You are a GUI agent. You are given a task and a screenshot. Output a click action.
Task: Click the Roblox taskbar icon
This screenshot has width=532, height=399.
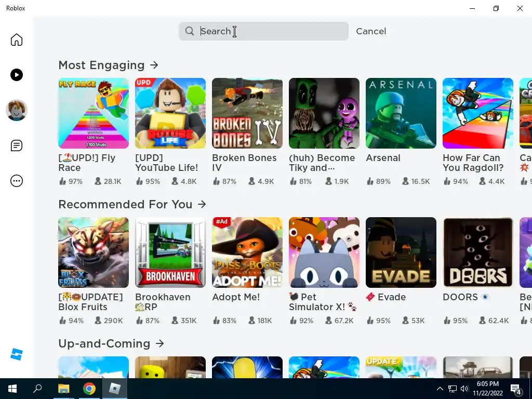(x=114, y=389)
